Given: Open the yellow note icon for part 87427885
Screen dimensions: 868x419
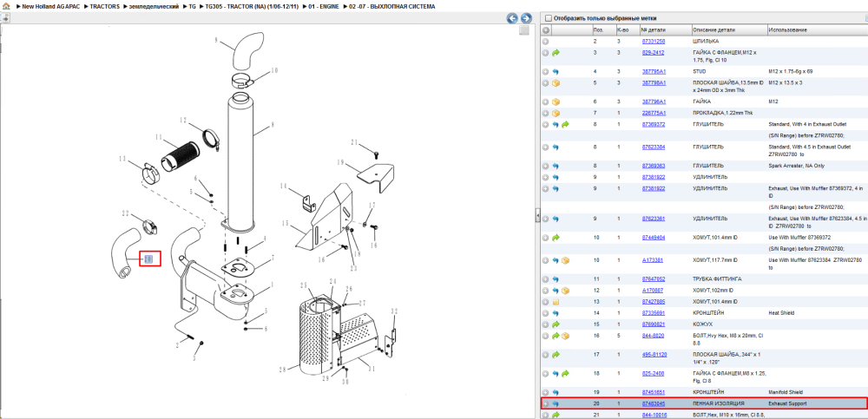Looking at the screenshot, I should click(x=556, y=302).
